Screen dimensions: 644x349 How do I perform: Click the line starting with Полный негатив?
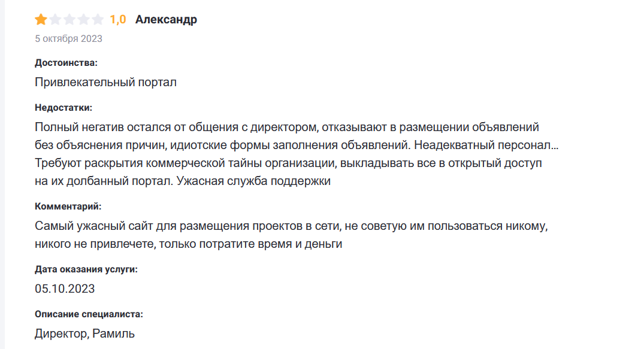(287, 128)
